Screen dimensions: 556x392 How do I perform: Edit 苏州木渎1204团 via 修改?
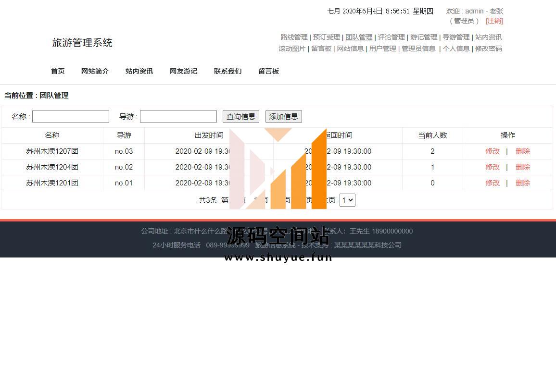(x=493, y=167)
